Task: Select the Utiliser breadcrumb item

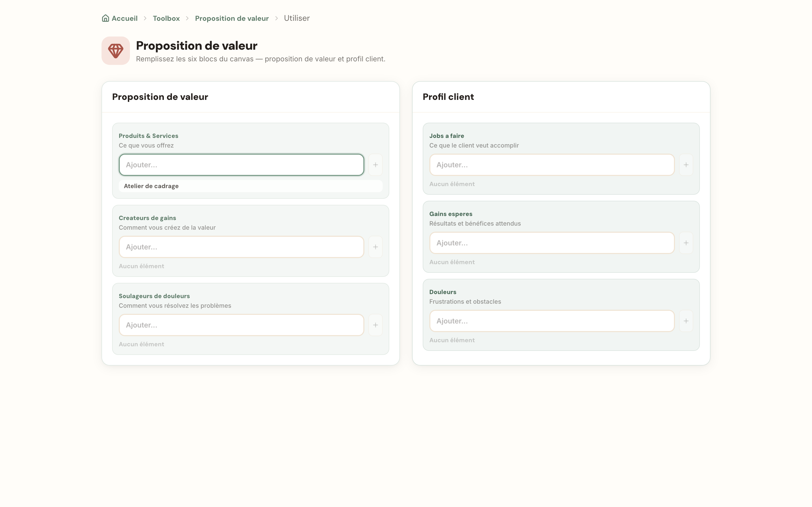Action: click(297, 18)
